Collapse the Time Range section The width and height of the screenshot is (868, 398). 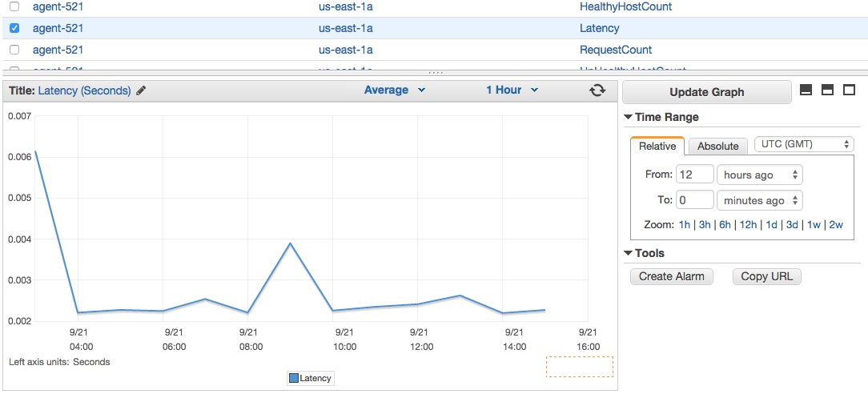click(x=628, y=118)
